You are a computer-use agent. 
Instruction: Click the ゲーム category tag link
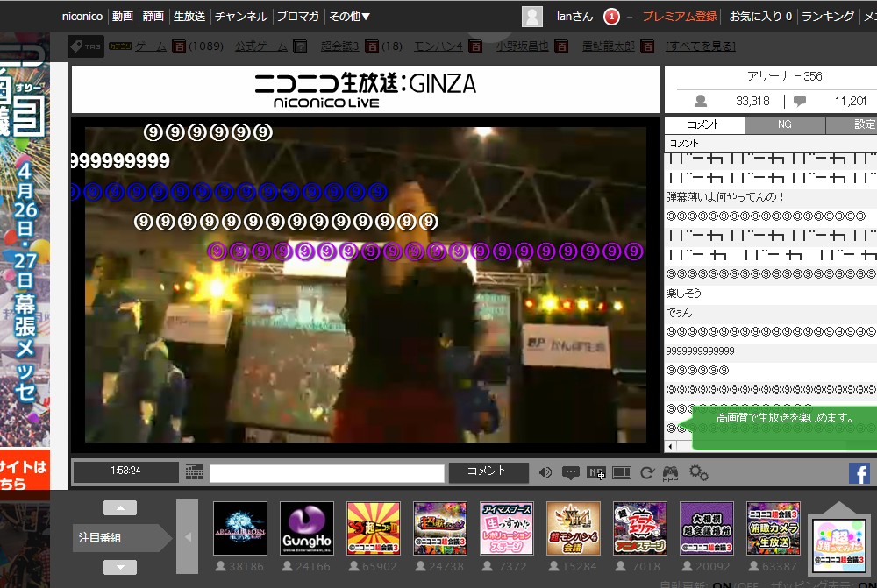[x=151, y=46]
